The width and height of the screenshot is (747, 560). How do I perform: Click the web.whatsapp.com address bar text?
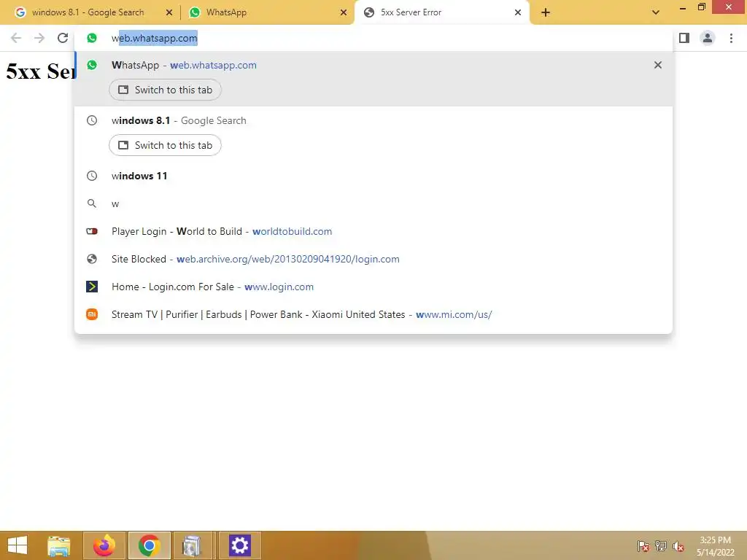click(155, 38)
